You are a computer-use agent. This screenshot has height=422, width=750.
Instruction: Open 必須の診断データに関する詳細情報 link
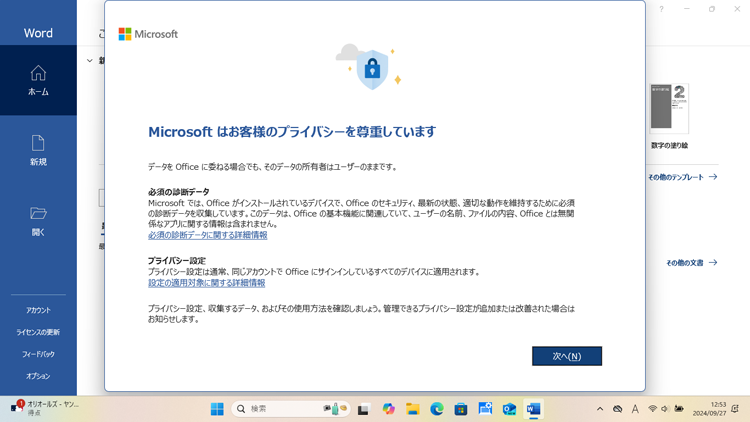(x=207, y=235)
